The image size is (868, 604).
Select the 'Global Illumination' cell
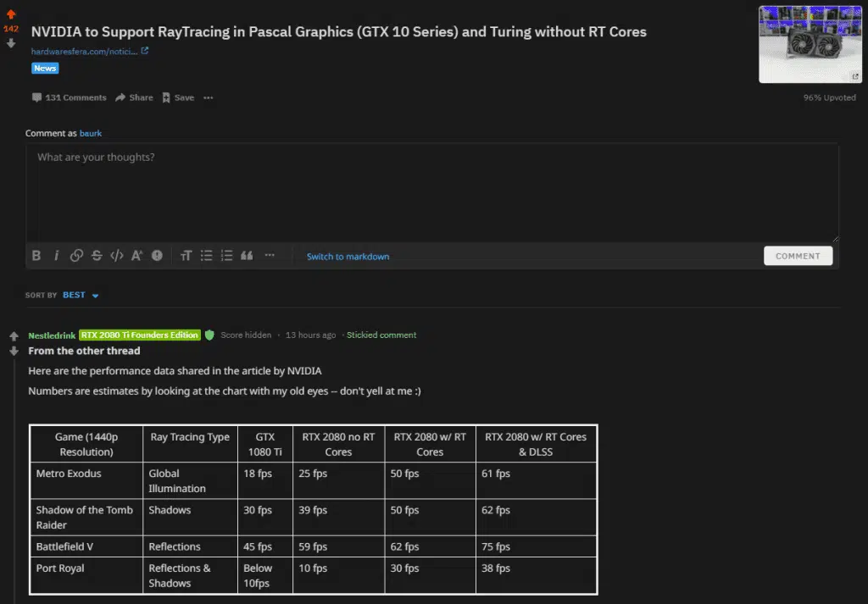tap(191, 480)
